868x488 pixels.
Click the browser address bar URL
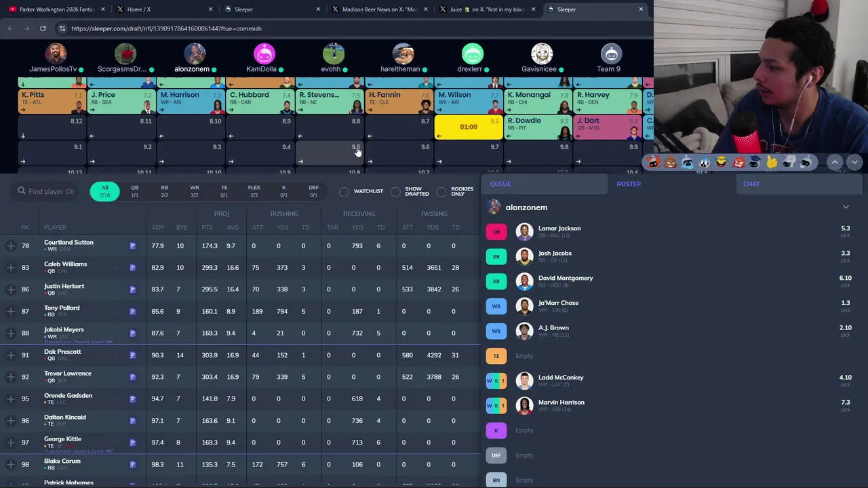pyautogui.click(x=166, y=28)
